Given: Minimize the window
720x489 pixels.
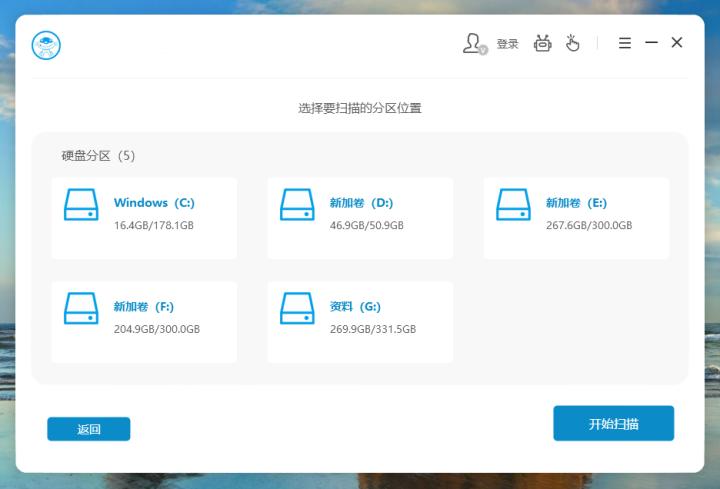Looking at the screenshot, I should (651, 42).
